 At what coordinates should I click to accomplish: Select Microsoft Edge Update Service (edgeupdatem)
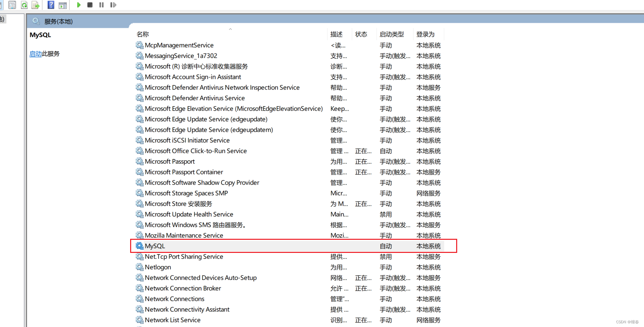click(x=209, y=130)
